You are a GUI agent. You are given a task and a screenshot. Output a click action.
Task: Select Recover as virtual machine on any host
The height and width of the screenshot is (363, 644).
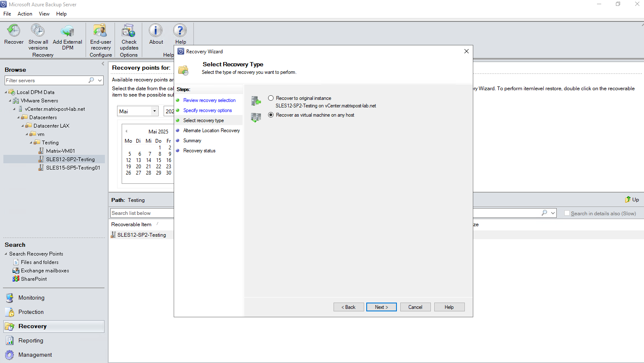271,115
